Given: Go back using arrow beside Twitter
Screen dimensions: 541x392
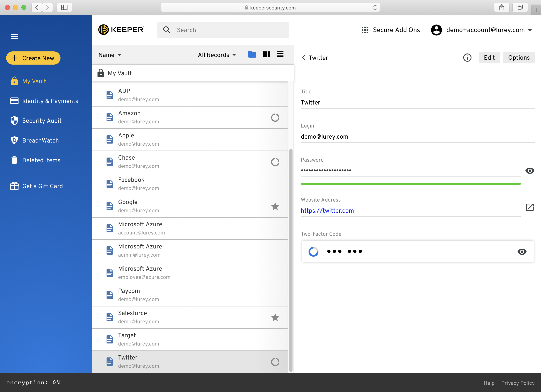Looking at the screenshot, I should pos(303,58).
